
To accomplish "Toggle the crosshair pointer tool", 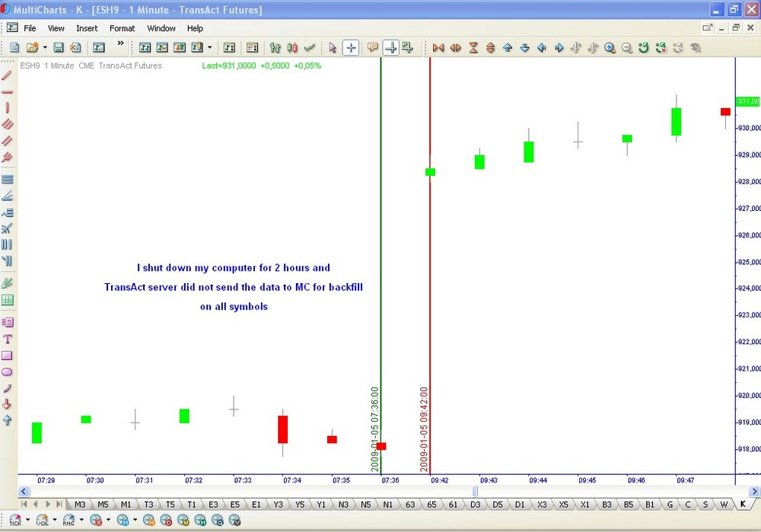I will click(x=351, y=48).
